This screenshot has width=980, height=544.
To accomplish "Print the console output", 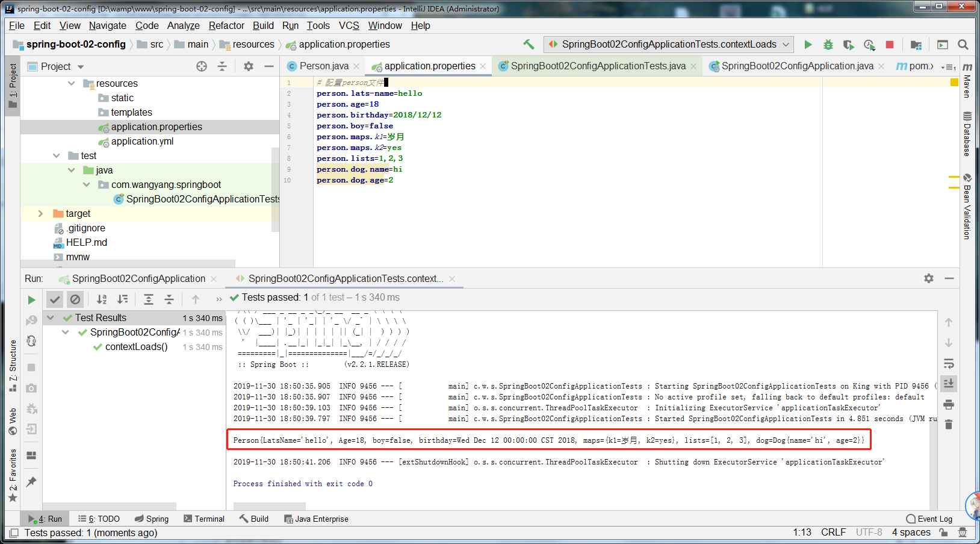I will pyautogui.click(x=949, y=404).
